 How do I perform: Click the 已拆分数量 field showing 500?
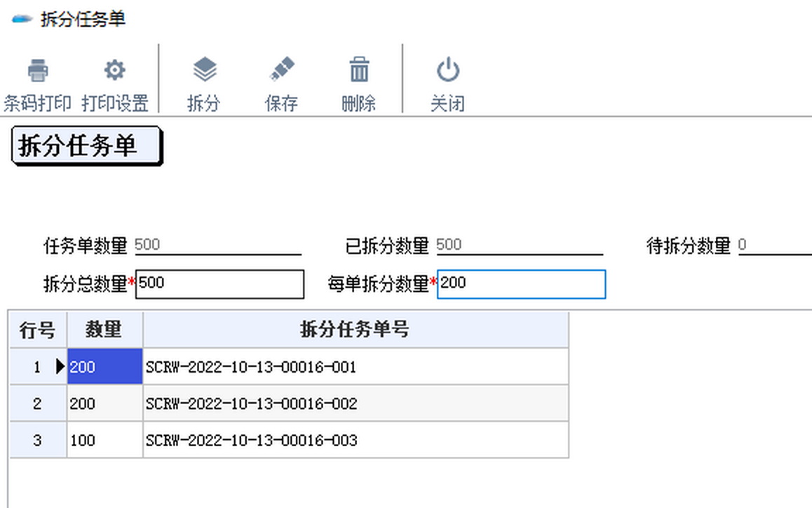point(519,245)
